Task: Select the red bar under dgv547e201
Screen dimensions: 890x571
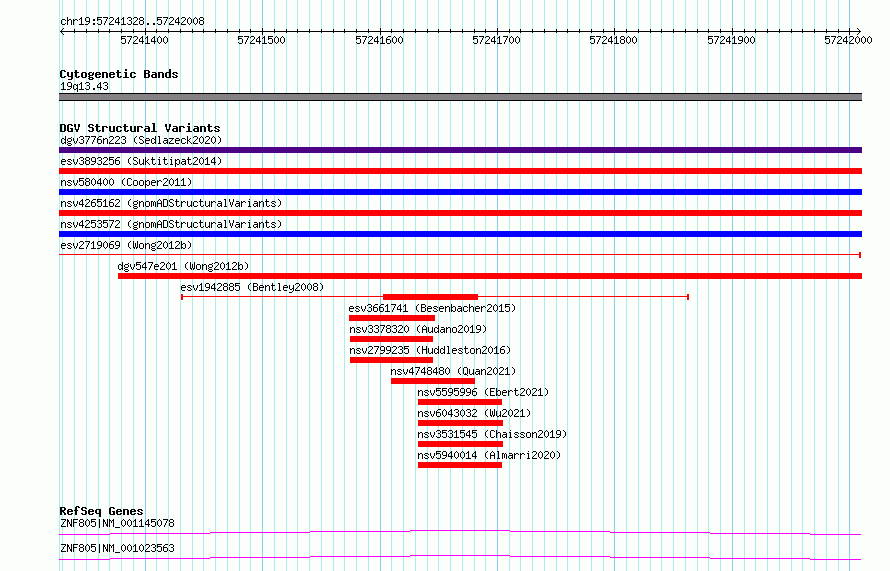Action: pyautogui.click(x=490, y=276)
